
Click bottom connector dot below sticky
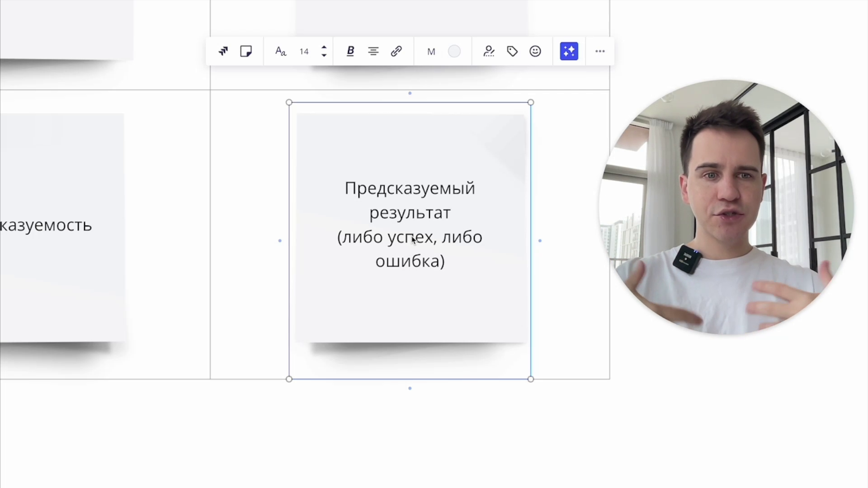(410, 388)
